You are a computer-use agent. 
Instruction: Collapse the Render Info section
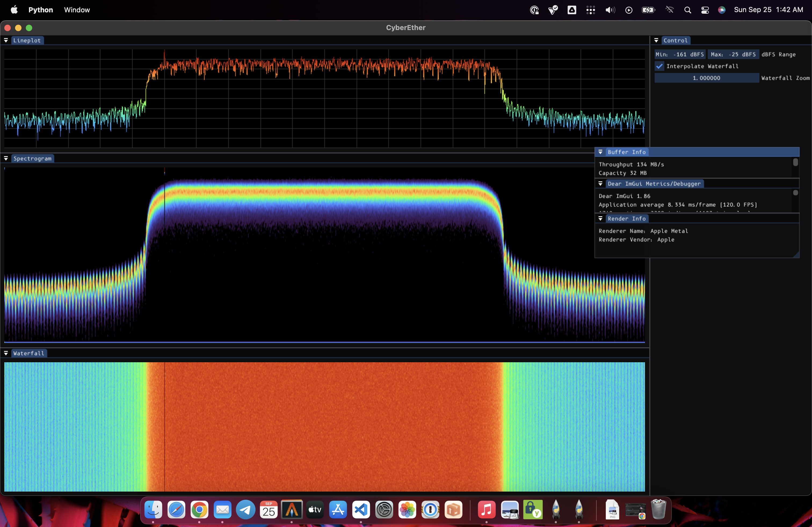point(600,218)
